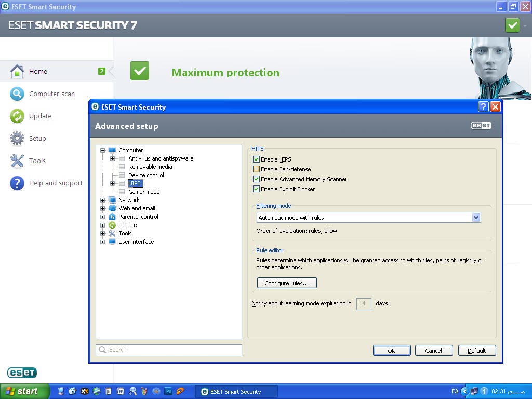Close the Advanced setup dialog with X
Viewport: 532px width, 399px height.
(x=495, y=107)
